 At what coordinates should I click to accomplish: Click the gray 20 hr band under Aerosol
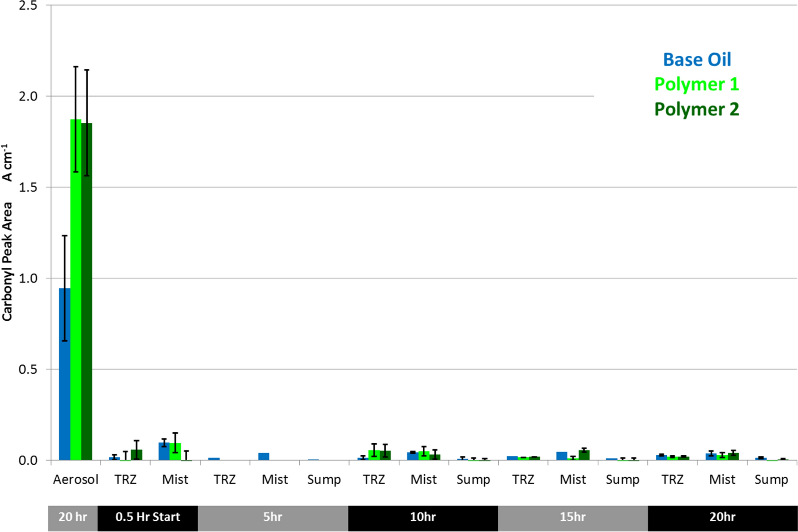coord(73,517)
